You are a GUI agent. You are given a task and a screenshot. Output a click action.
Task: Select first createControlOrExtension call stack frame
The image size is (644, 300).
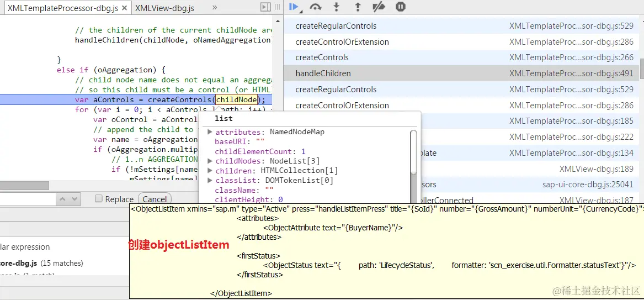(461, 42)
